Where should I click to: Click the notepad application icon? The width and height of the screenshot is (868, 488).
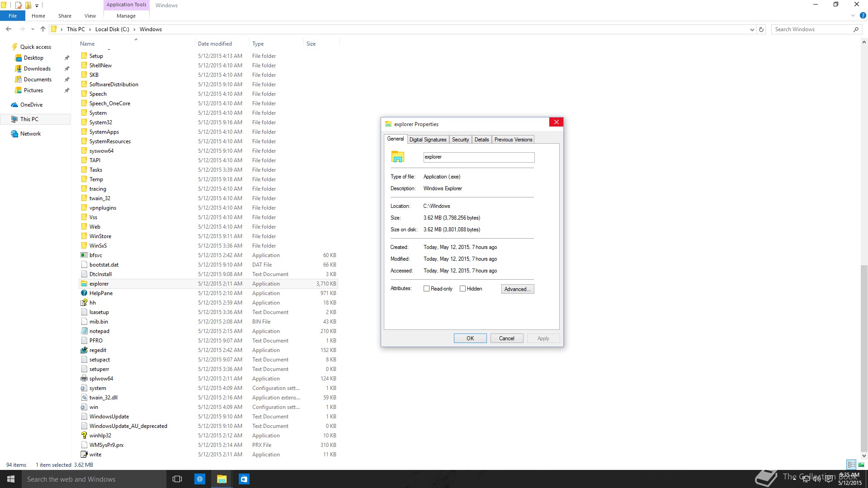[x=84, y=331]
